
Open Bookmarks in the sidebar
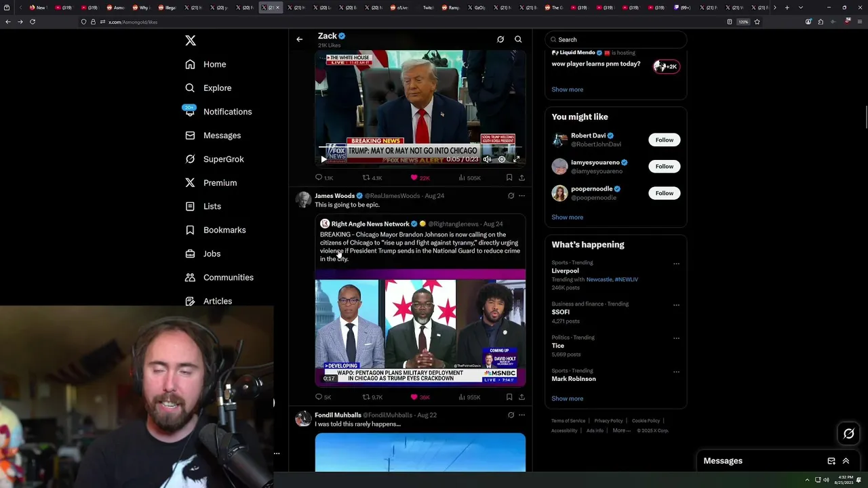coord(215,230)
